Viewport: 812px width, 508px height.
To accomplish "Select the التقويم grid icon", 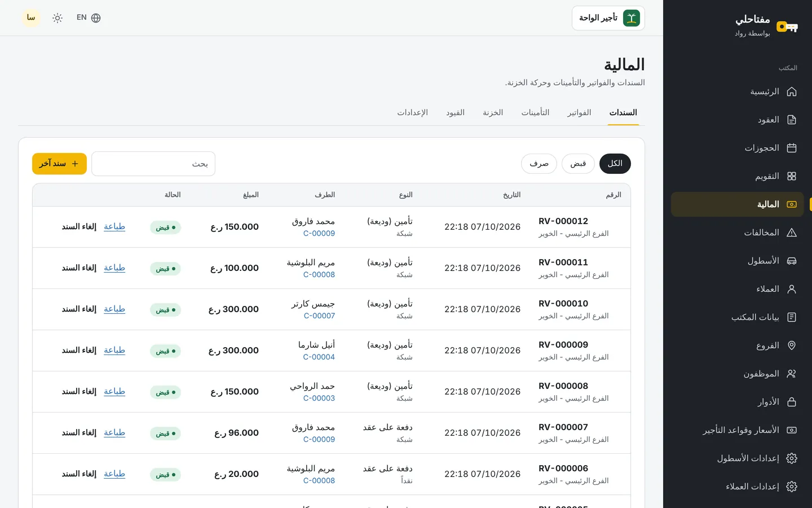I will (792, 176).
